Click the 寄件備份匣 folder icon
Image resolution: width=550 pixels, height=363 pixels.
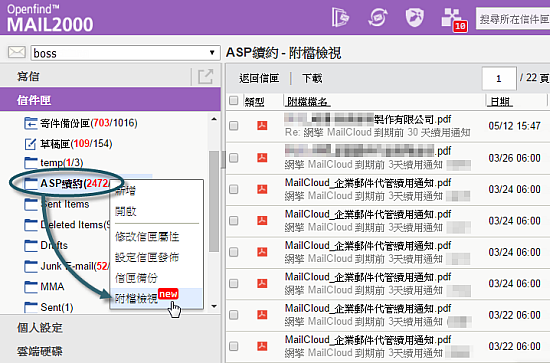[31, 123]
